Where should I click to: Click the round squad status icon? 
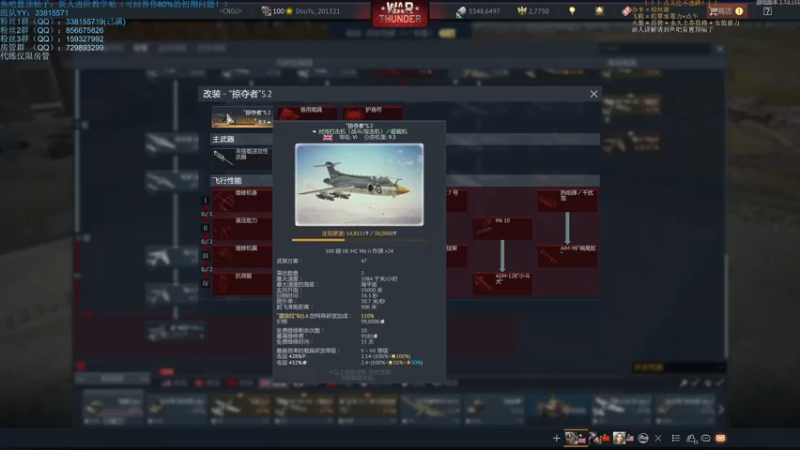[x=643, y=438]
